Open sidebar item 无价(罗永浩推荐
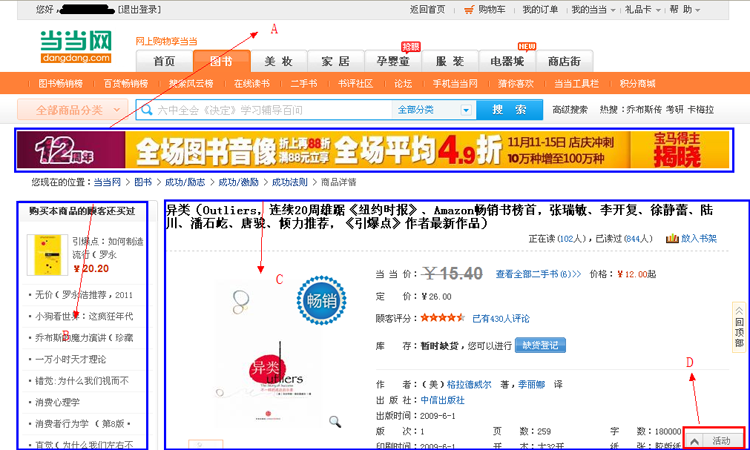Image resolution: width=750 pixels, height=450 pixels. pyautogui.click(x=84, y=295)
